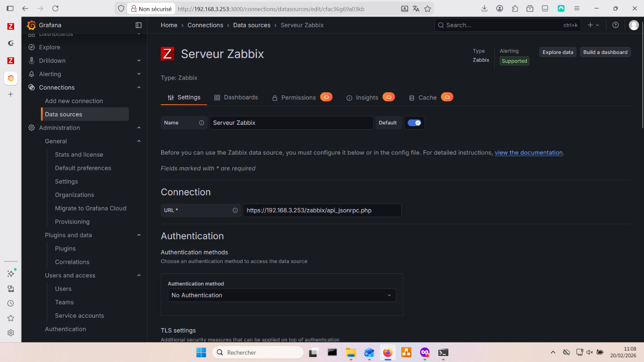The image size is (644, 362).
Task: Click the Connections icon in the sidebar
Action: (x=31, y=87)
